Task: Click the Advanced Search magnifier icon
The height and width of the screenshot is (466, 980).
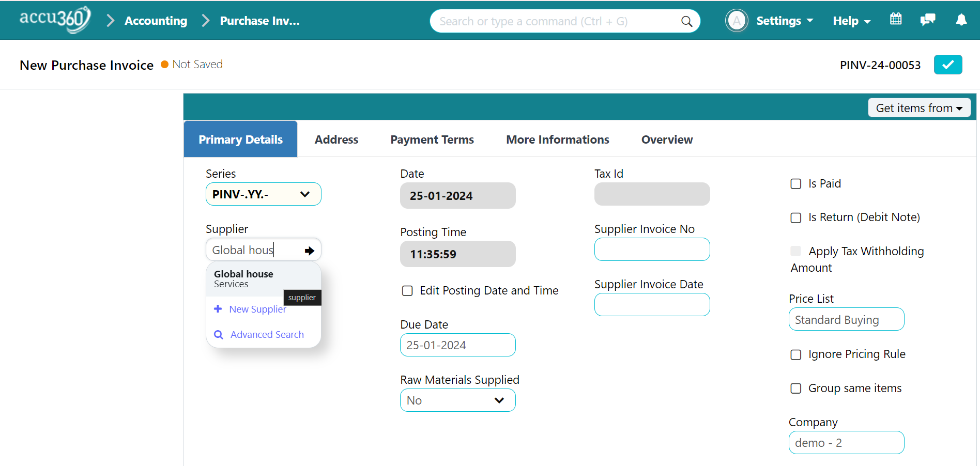Action: (x=219, y=335)
